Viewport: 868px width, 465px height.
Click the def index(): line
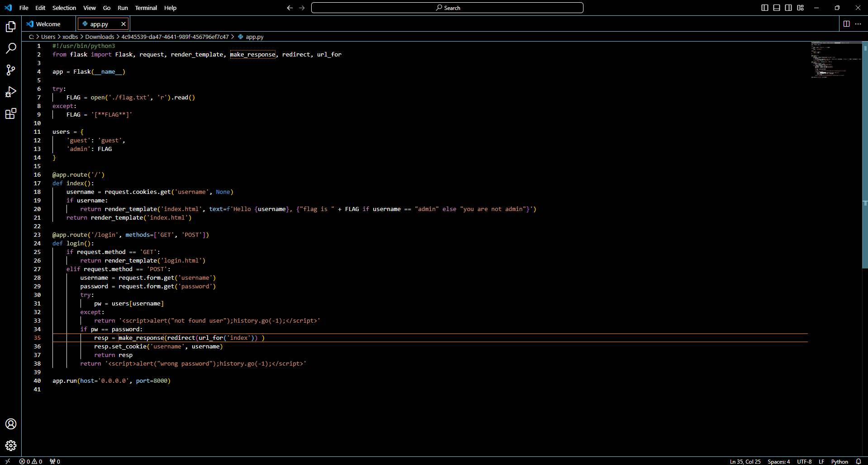(x=73, y=183)
